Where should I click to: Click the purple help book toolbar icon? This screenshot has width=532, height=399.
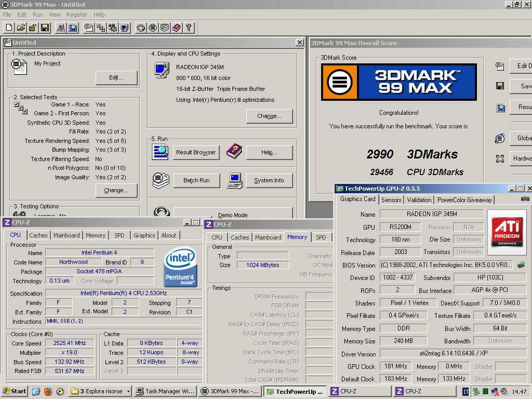(177, 28)
